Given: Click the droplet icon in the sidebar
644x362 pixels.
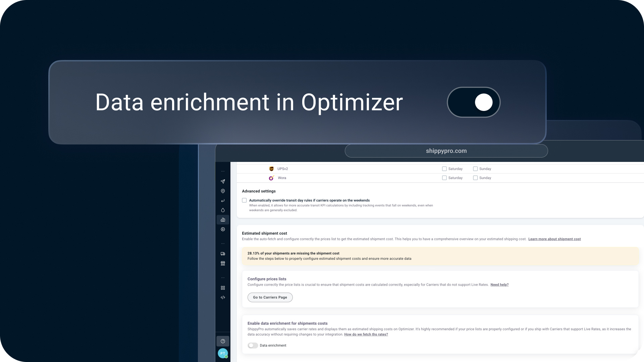Looking at the screenshot, I should pos(223,210).
